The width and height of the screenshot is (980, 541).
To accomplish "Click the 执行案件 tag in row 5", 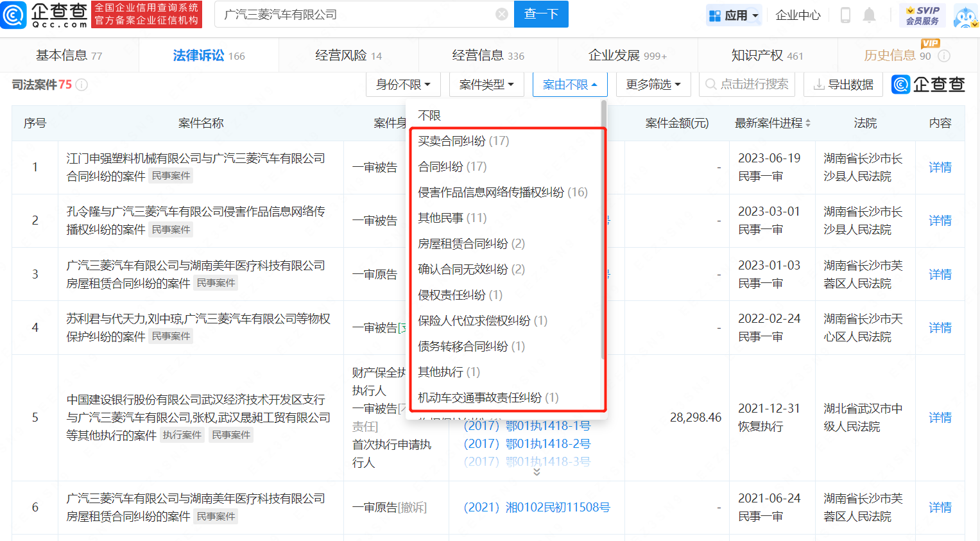I will (x=182, y=435).
